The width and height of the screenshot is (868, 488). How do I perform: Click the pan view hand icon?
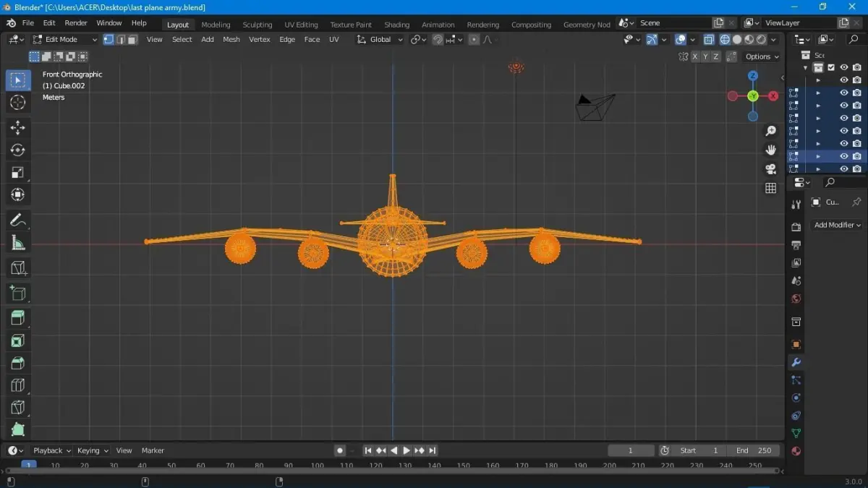tap(771, 150)
